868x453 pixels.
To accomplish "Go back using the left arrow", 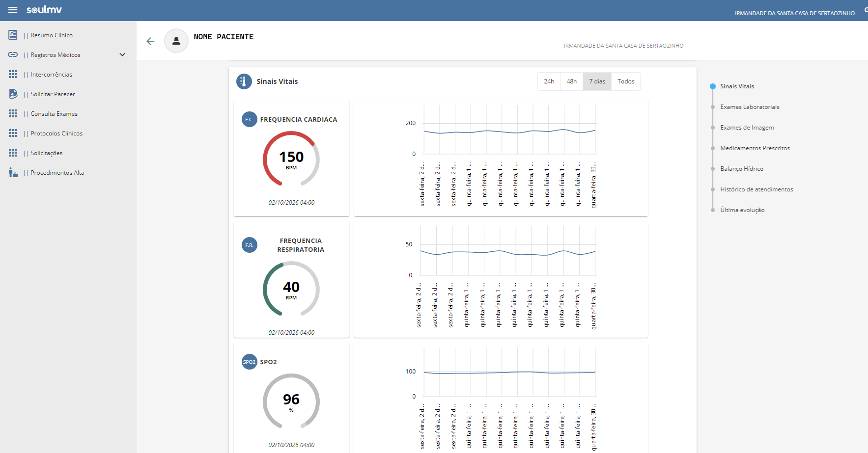I will tap(150, 41).
